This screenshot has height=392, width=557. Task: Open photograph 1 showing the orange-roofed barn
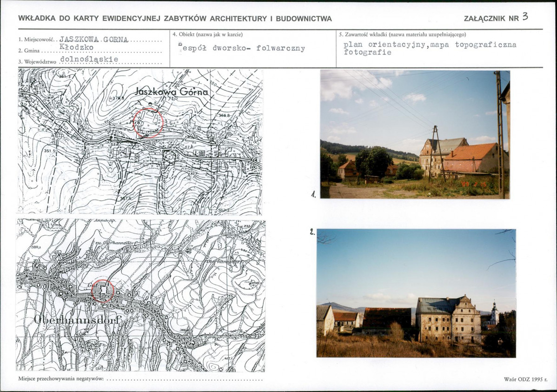pos(415,134)
